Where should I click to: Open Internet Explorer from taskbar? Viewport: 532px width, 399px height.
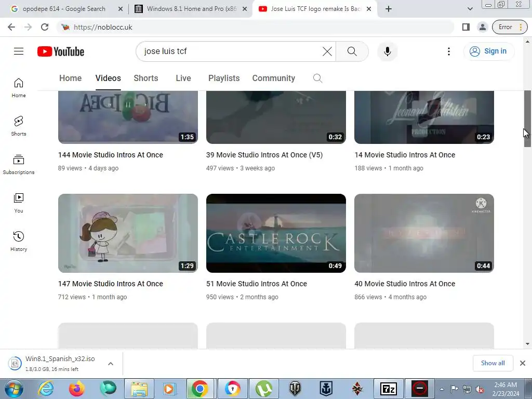pos(46,389)
